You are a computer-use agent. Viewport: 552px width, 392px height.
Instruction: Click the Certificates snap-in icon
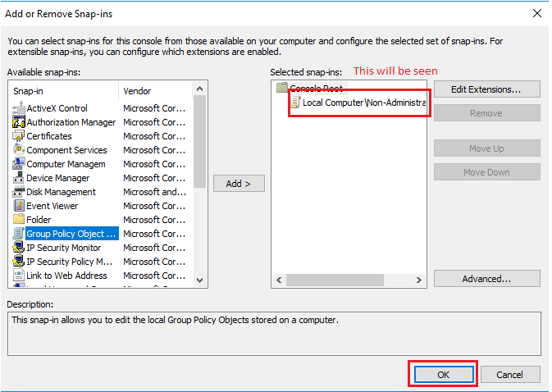(x=19, y=136)
